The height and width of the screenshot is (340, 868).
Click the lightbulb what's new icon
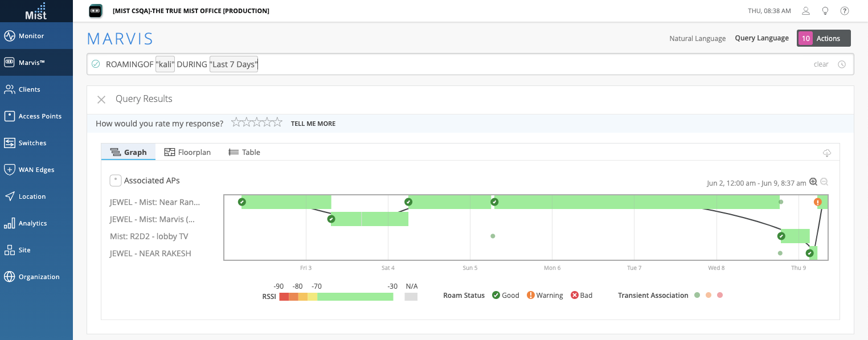[825, 11]
